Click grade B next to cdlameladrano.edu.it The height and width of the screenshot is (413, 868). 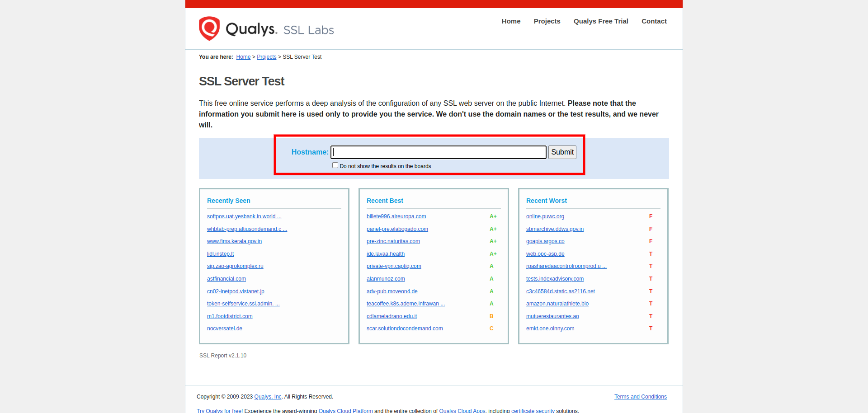click(491, 316)
